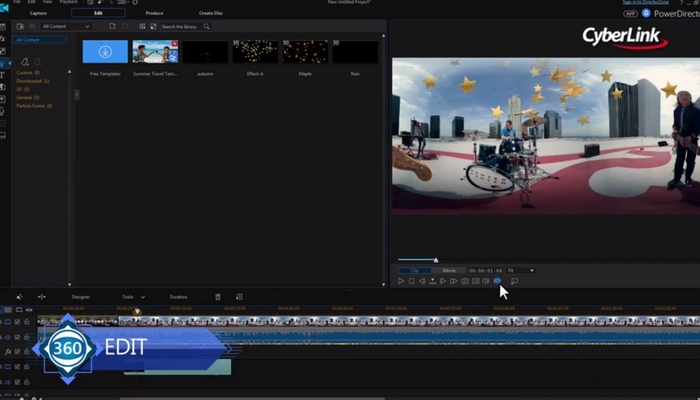Toggle the first video track enable checkbox
This screenshot has height=400, width=700.
tap(17, 323)
